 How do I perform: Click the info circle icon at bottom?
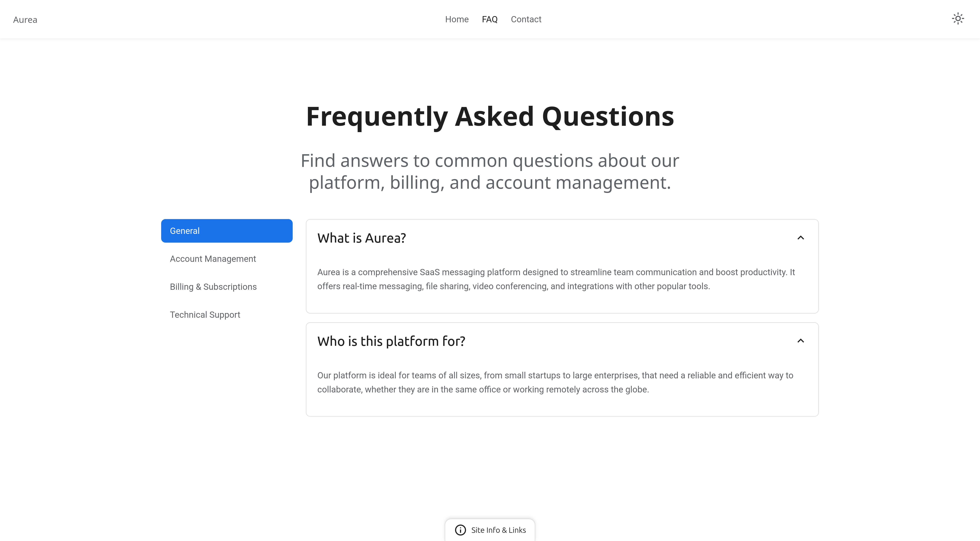click(460, 530)
